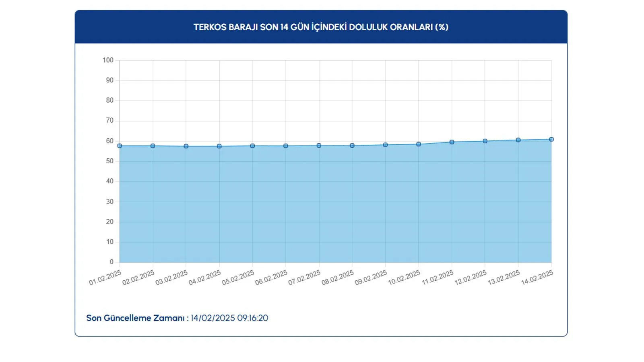Click the y-axis value '100'
Image resolution: width=644 pixels, height=362 pixels.
[108, 60]
